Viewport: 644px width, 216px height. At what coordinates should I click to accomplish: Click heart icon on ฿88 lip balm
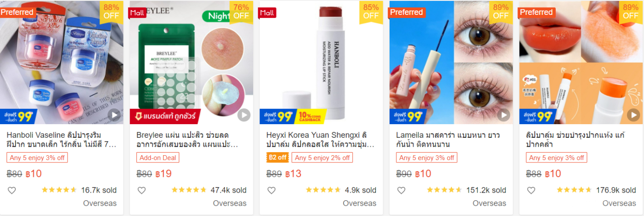[x=531, y=190]
